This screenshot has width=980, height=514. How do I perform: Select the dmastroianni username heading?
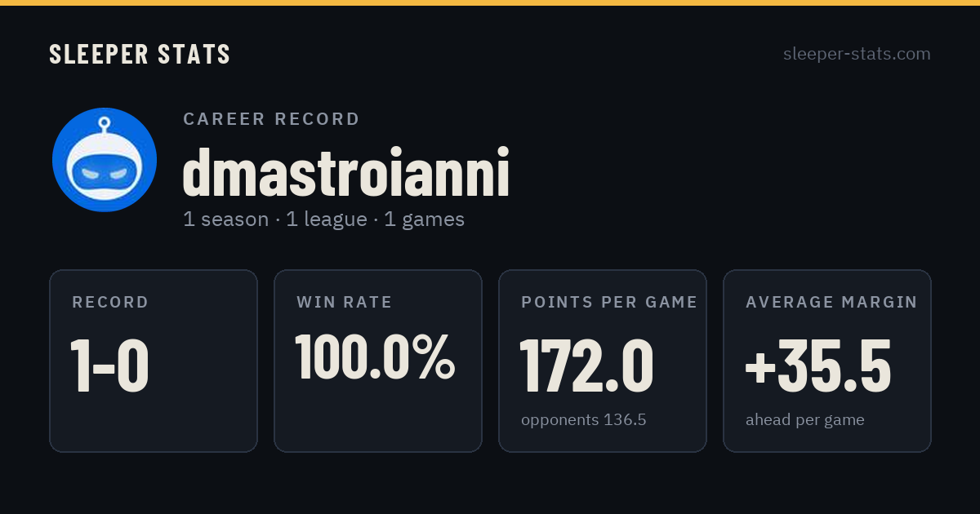[346, 173]
